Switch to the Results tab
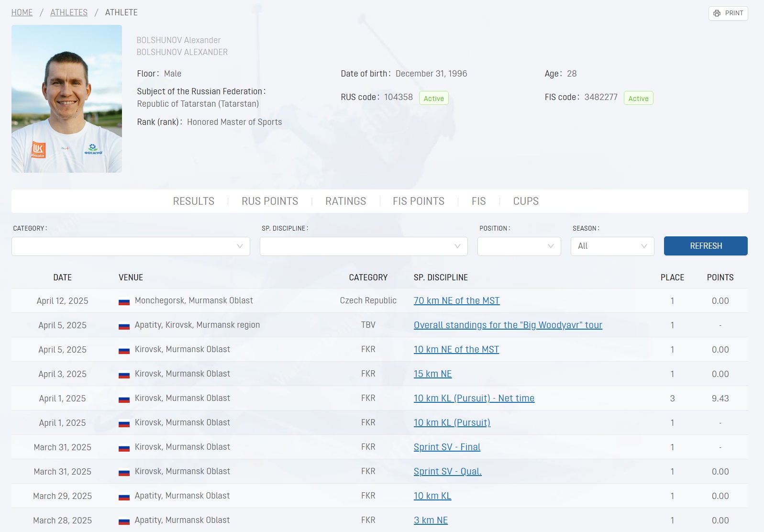 tap(194, 201)
